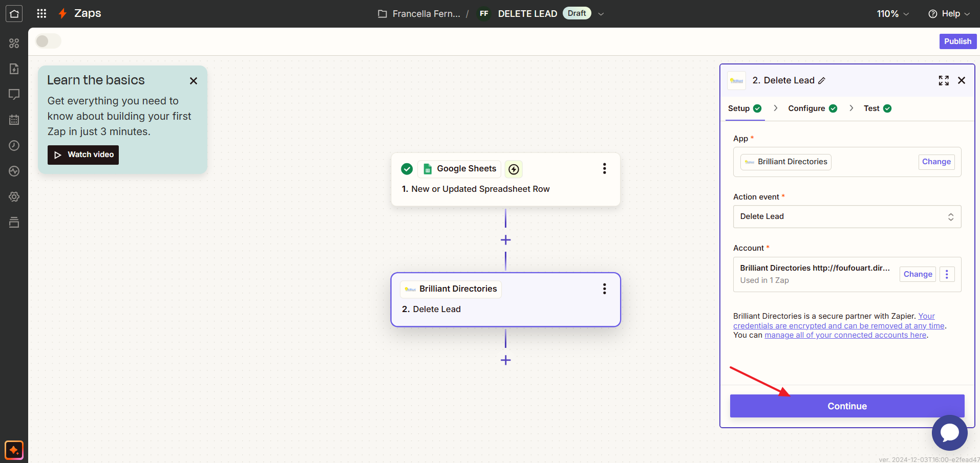Toggle the Zap on/off switch
Image resolution: width=980 pixels, height=463 pixels.
48,41
